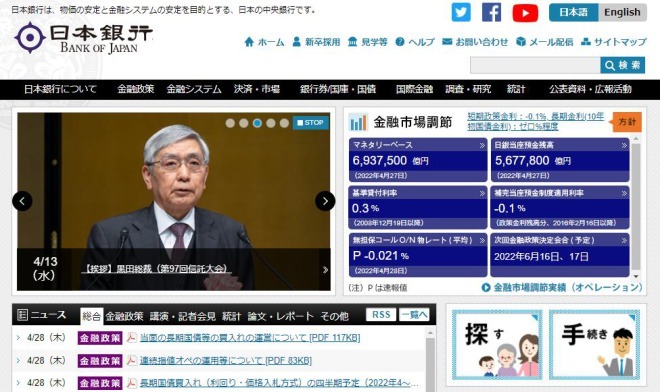Screen dimensions: 660x392
Task: Stop the slideshow with STOP button
Action: pos(310,123)
